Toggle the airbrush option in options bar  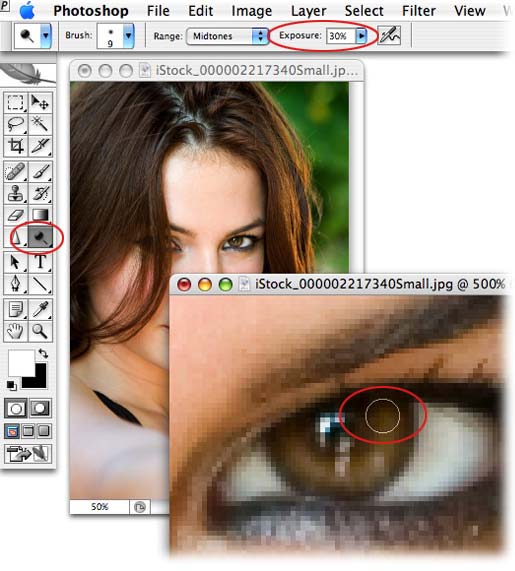(x=389, y=36)
